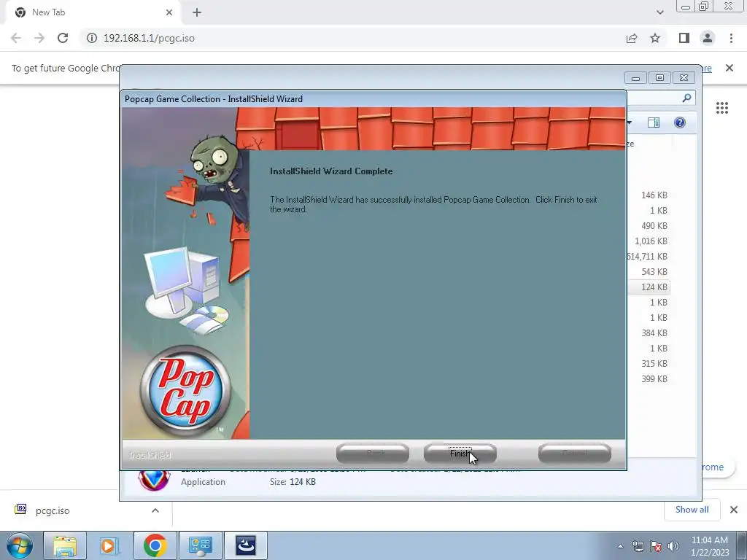The image size is (747, 560).
Task: Select the highlighted 124 KB file row
Action: [648, 287]
